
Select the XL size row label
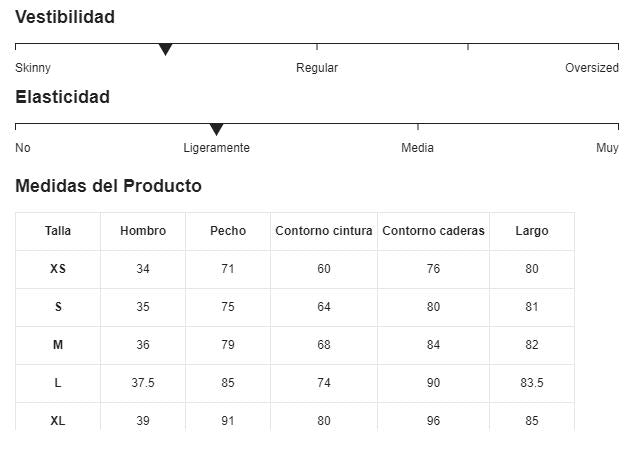[58, 421]
